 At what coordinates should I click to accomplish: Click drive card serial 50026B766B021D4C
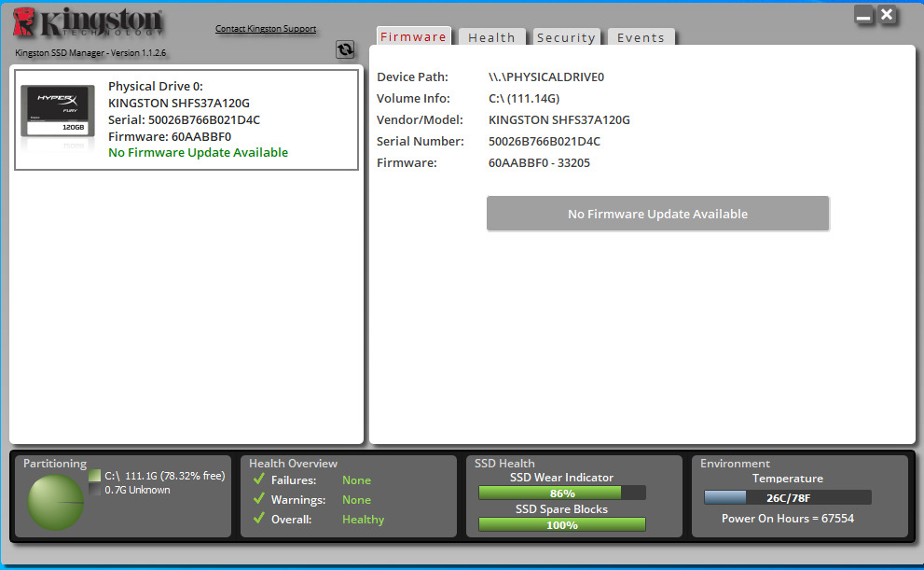[184, 119]
